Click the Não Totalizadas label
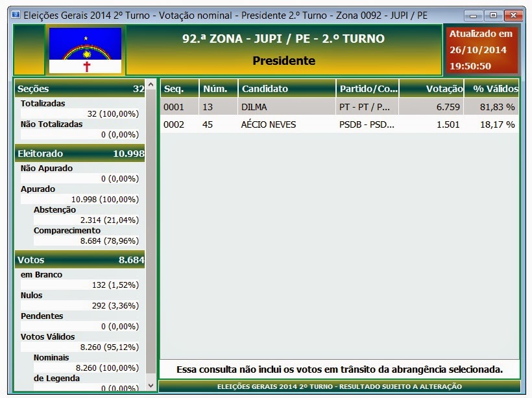532x398 pixels. [51, 124]
